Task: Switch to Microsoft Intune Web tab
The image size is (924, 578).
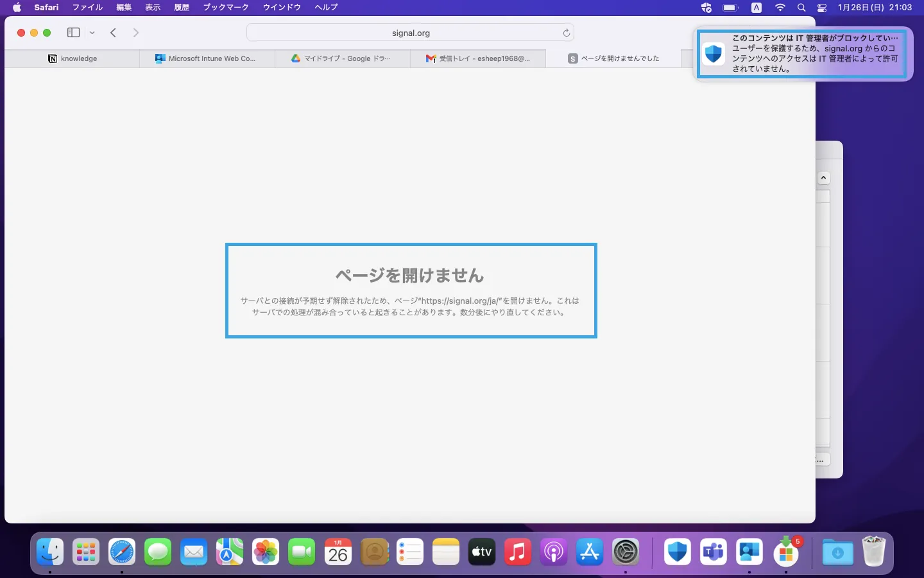Action: 207,58
